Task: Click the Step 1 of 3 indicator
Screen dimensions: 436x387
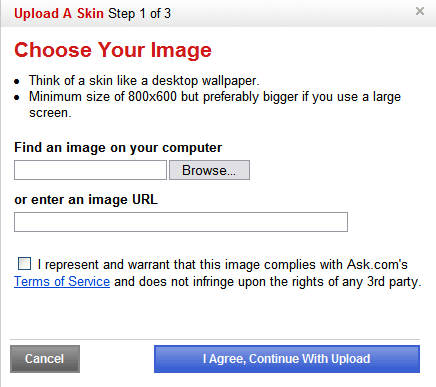Action: click(x=139, y=14)
